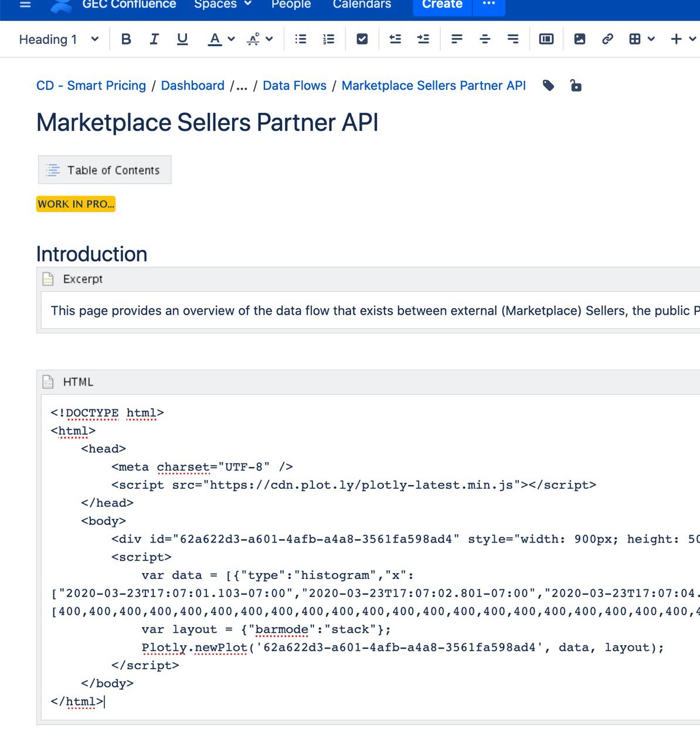The height and width of the screenshot is (750, 700).
Task: Expand the collapsed breadcrumb ellipsis
Action: tap(241, 86)
